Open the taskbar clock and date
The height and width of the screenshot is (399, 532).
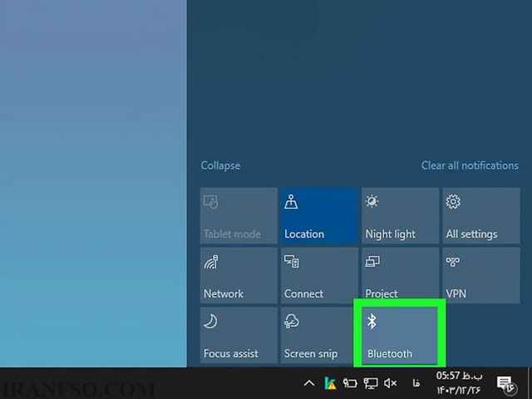(x=459, y=383)
